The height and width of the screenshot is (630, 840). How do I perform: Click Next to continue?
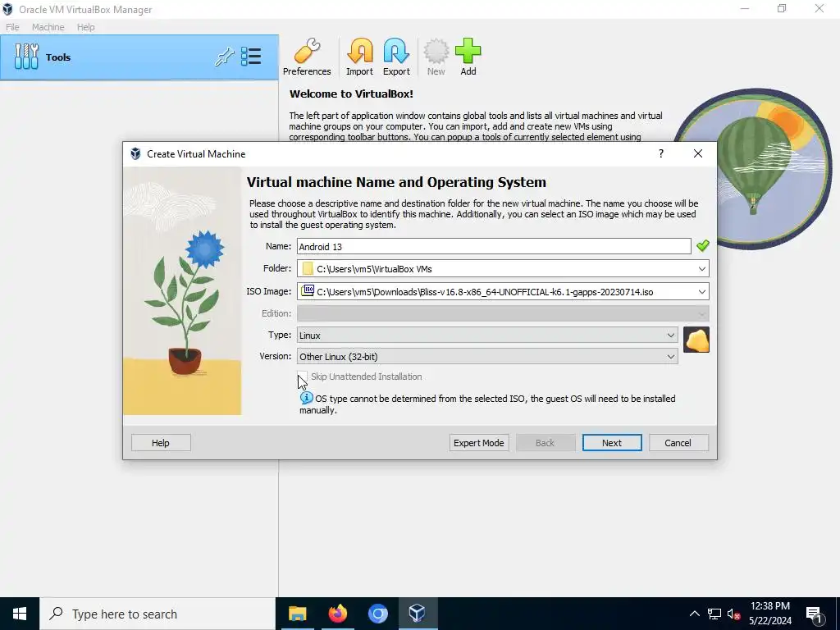click(x=612, y=442)
